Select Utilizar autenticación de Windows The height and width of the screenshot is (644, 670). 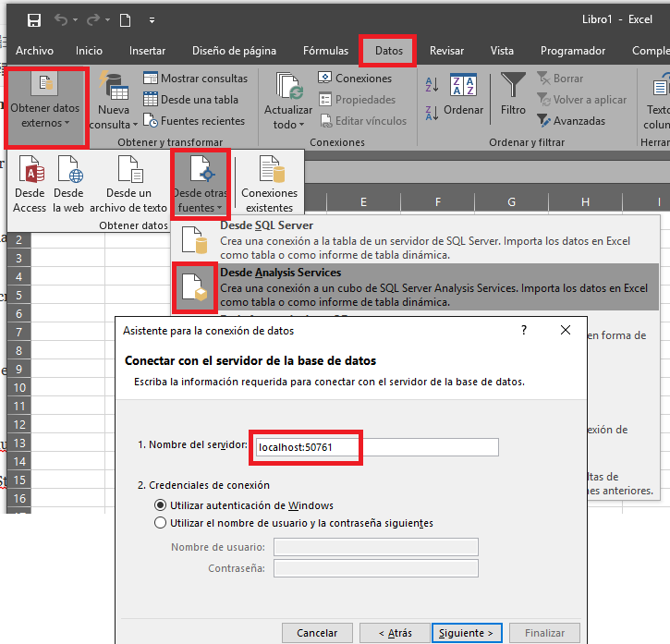[244, 505]
